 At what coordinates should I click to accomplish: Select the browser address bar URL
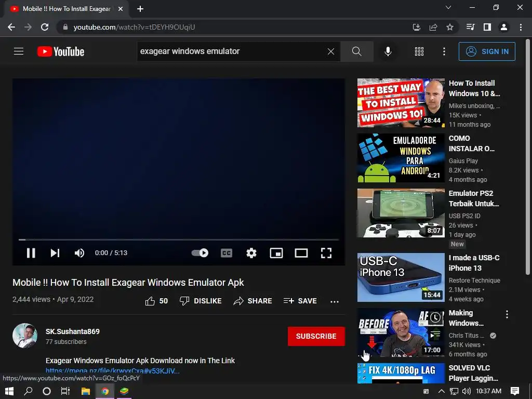pos(135,27)
